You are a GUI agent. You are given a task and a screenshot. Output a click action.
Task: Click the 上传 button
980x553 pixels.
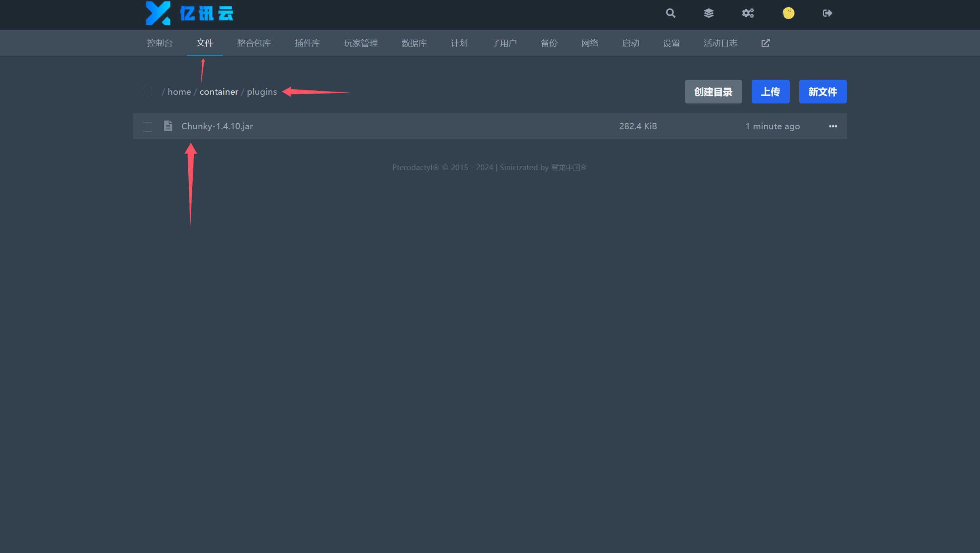(771, 92)
